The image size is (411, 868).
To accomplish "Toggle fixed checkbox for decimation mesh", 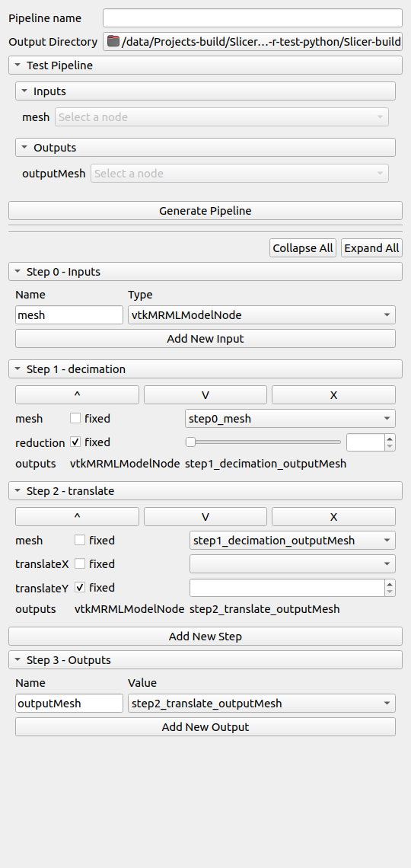I will pyautogui.click(x=76, y=419).
